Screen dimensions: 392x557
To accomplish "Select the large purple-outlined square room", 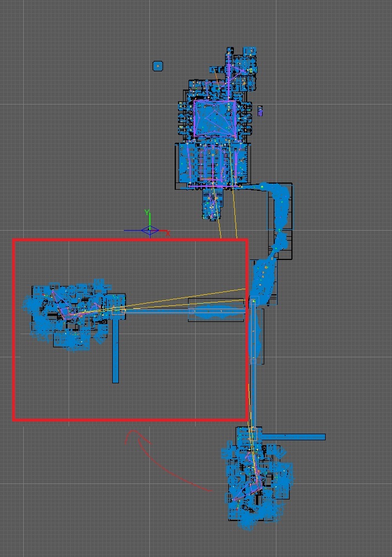I will coord(215,118).
